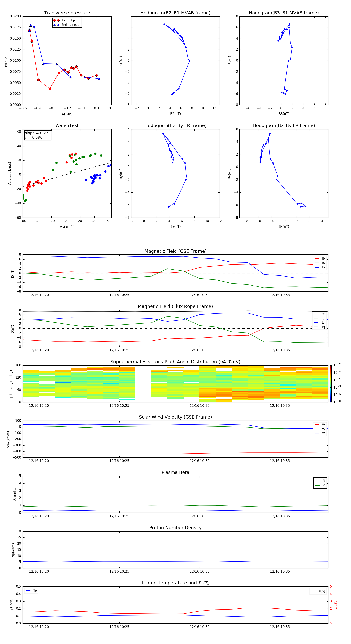This screenshot has height=644, width=351.
Task: Click 'Magnetic Field (GSE Frame)' title
Action: pyautogui.click(x=175, y=251)
